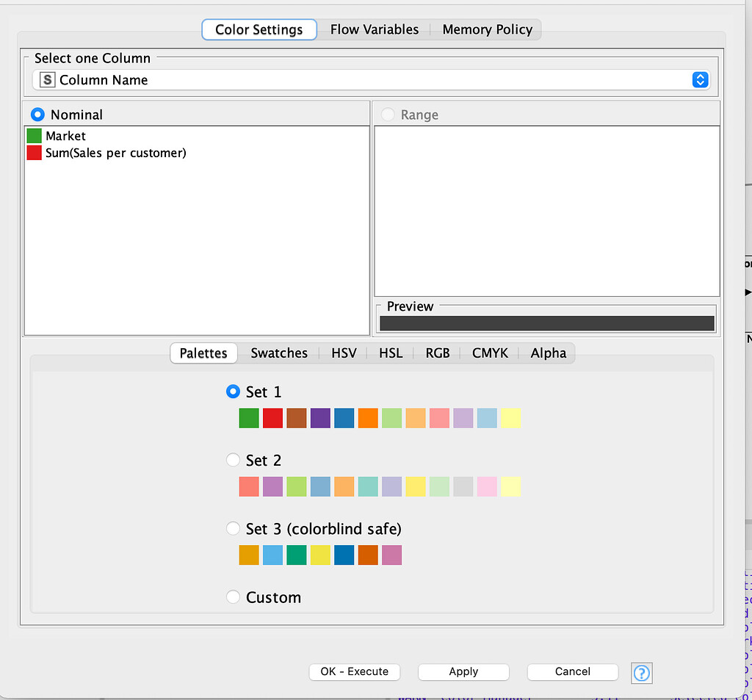Select the Custom palette option
752x700 pixels.
[x=233, y=596]
